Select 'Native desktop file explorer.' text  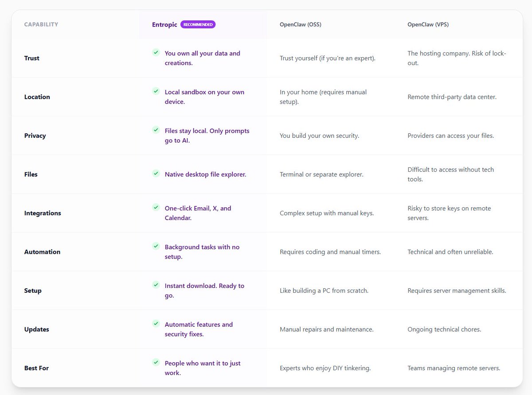coord(205,174)
